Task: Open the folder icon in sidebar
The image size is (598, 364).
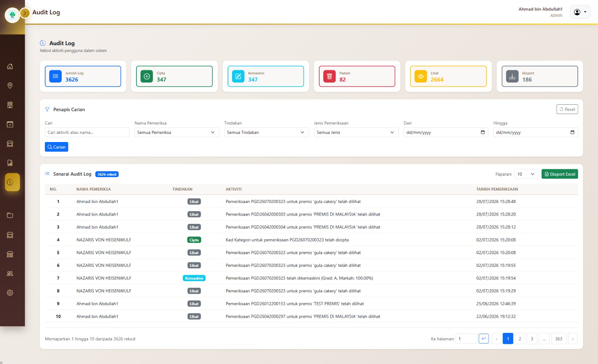Action: click(x=10, y=215)
